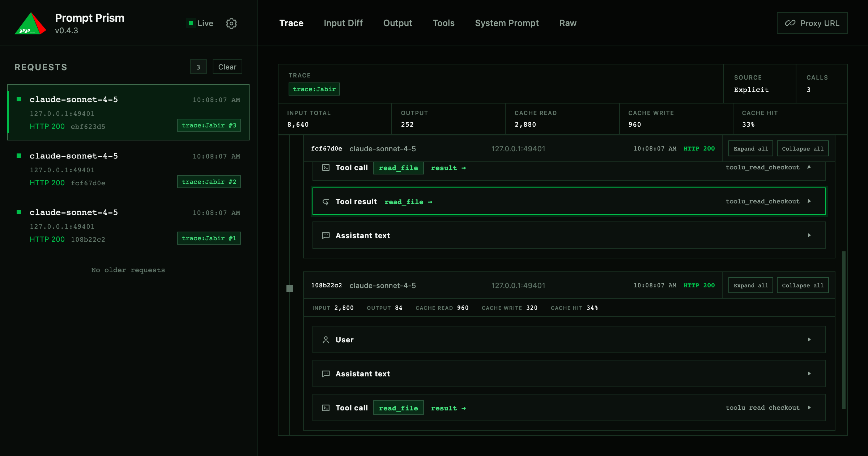Open the System Prompt tab
The image size is (868, 456).
[x=507, y=23]
